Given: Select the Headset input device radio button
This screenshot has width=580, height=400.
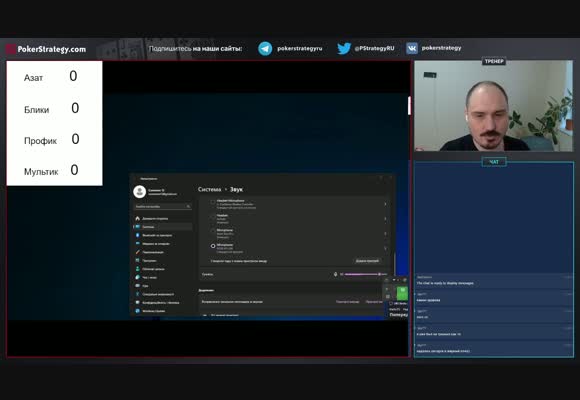Looking at the screenshot, I should click(213, 217).
